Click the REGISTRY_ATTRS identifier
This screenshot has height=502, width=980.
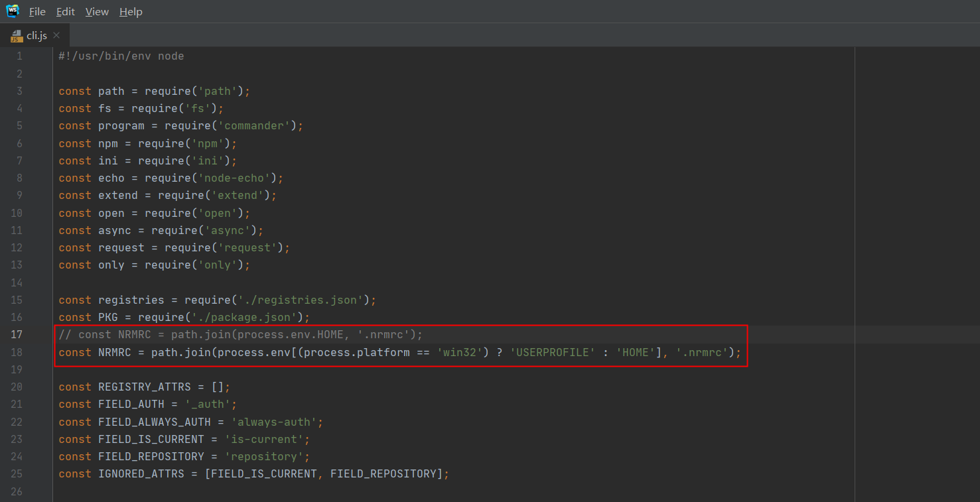click(x=145, y=387)
